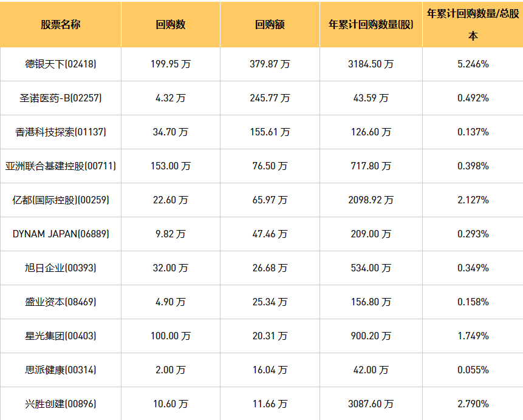Click buyback count 4.32 万
This screenshot has width=523, height=420.
(x=171, y=98)
